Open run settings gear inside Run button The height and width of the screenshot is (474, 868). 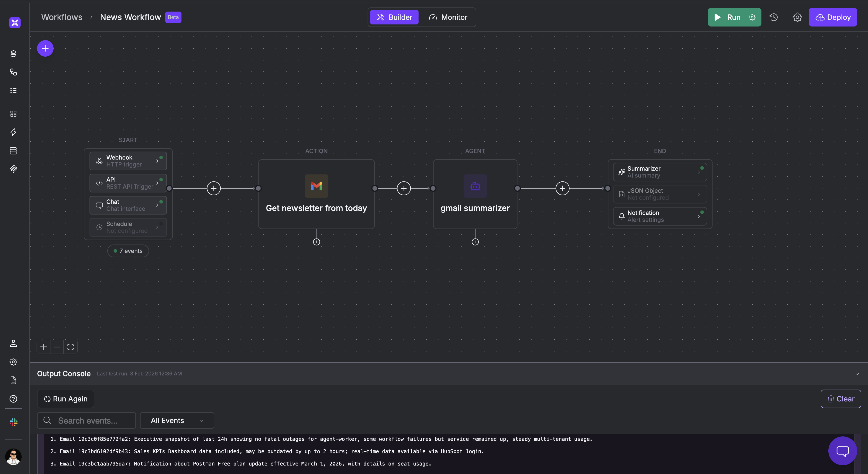coord(752,17)
